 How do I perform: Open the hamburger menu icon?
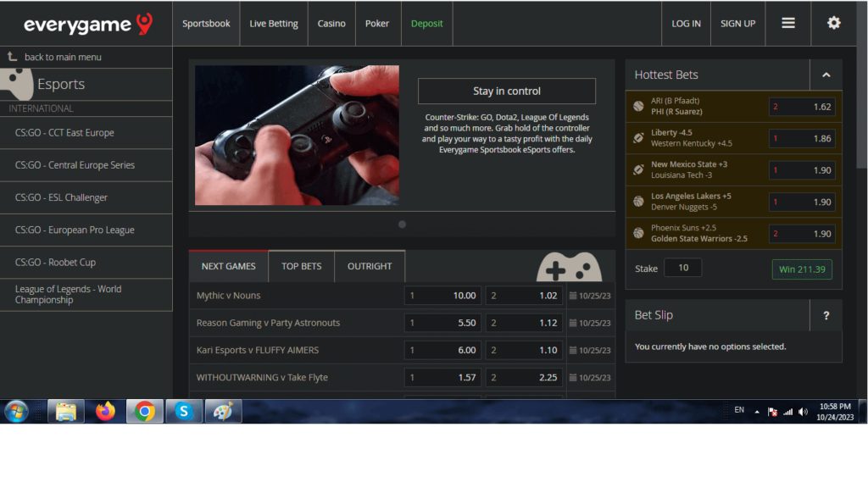[788, 23]
